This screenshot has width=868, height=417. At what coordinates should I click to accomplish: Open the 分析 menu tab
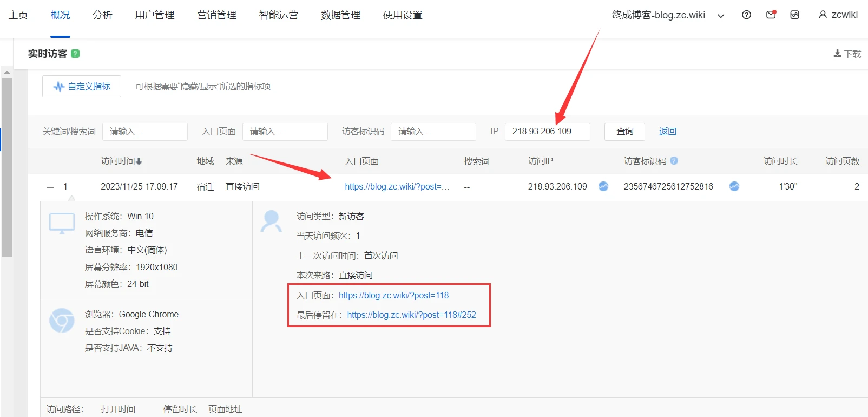click(x=102, y=15)
